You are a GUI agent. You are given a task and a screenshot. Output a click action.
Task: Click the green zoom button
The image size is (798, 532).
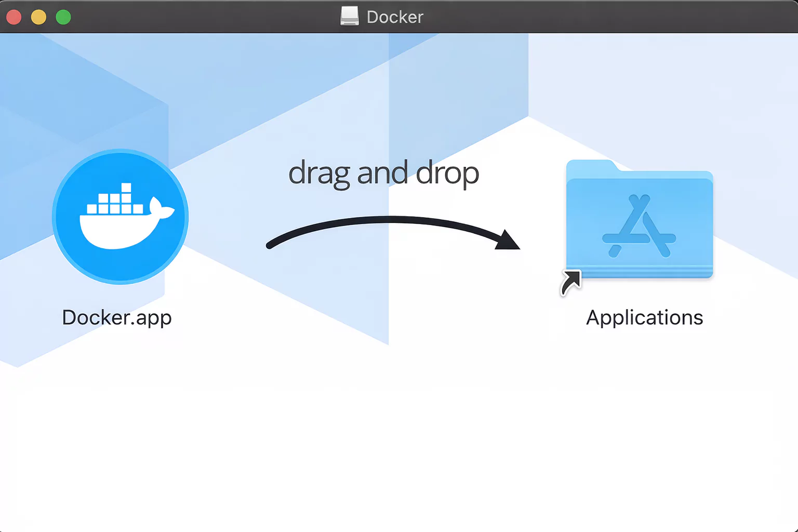tap(63, 17)
